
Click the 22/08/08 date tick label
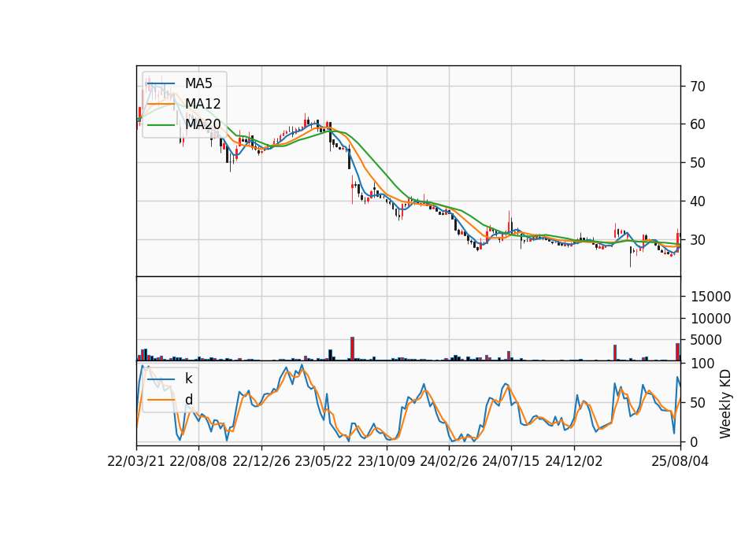[198, 461]
